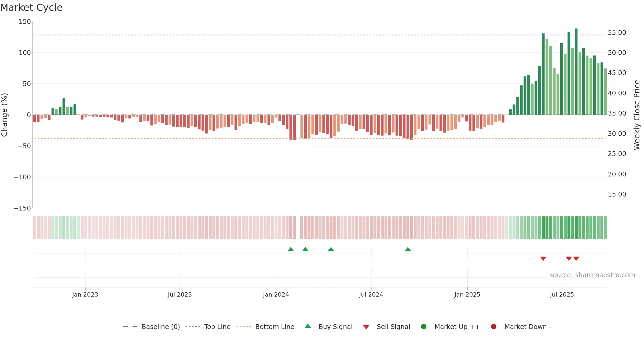Click the Market Down -- legend text
644x362 pixels.
(529, 327)
